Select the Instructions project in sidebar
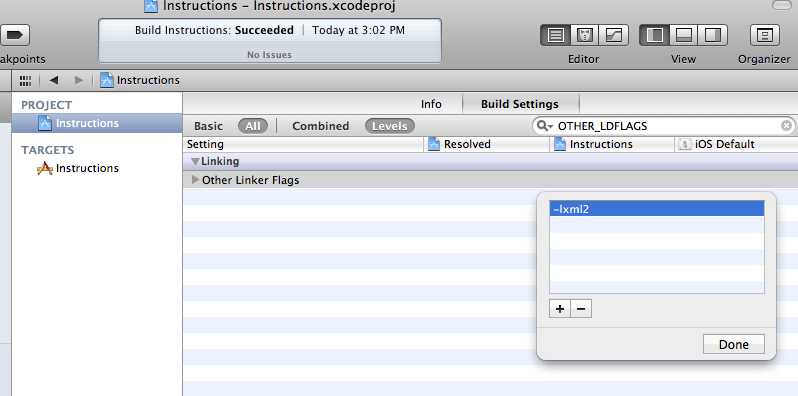The height and width of the screenshot is (396, 798). coord(97,123)
